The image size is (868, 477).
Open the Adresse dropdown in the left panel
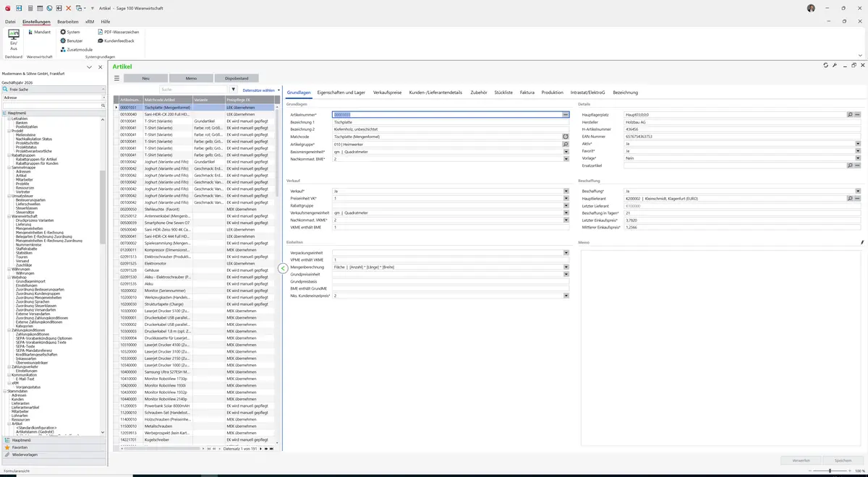(103, 97)
